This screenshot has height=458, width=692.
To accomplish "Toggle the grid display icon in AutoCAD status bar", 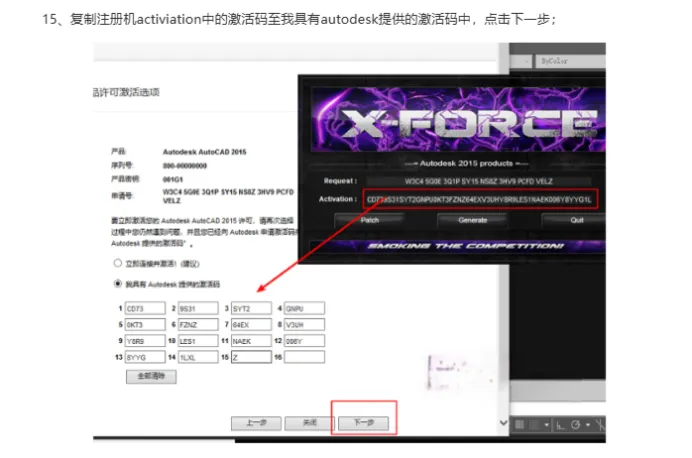I will coord(520,424).
